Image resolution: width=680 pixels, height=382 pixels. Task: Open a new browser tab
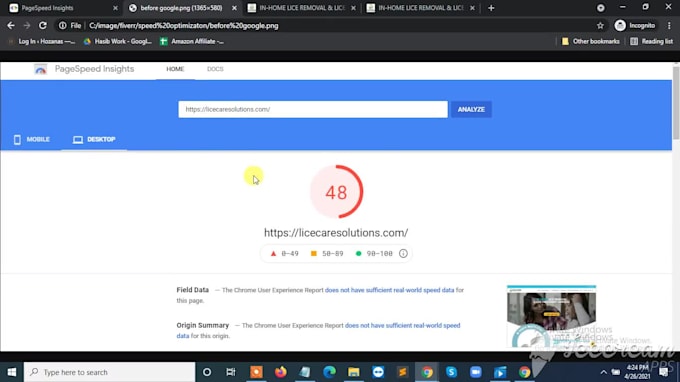(491, 8)
